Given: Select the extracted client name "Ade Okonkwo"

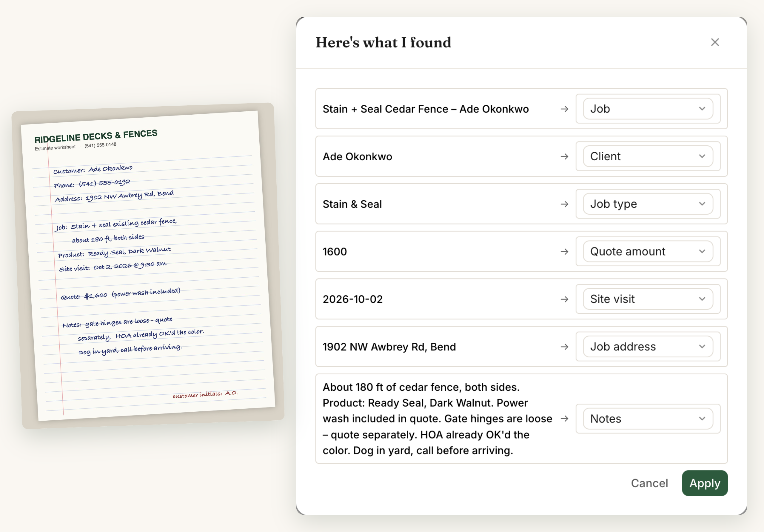Looking at the screenshot, I should click(x=357, y=157).
